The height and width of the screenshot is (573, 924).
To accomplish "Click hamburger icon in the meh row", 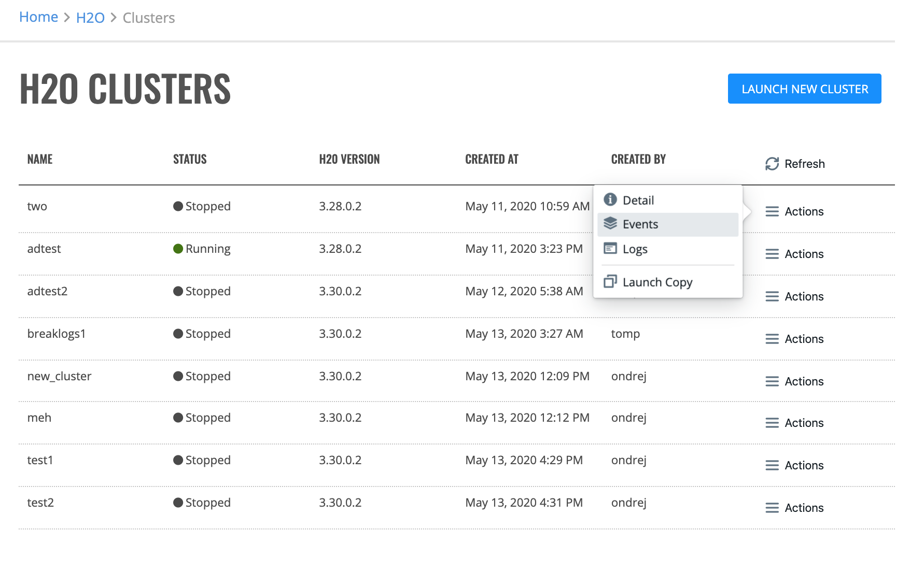I will [x=772, y=423].
